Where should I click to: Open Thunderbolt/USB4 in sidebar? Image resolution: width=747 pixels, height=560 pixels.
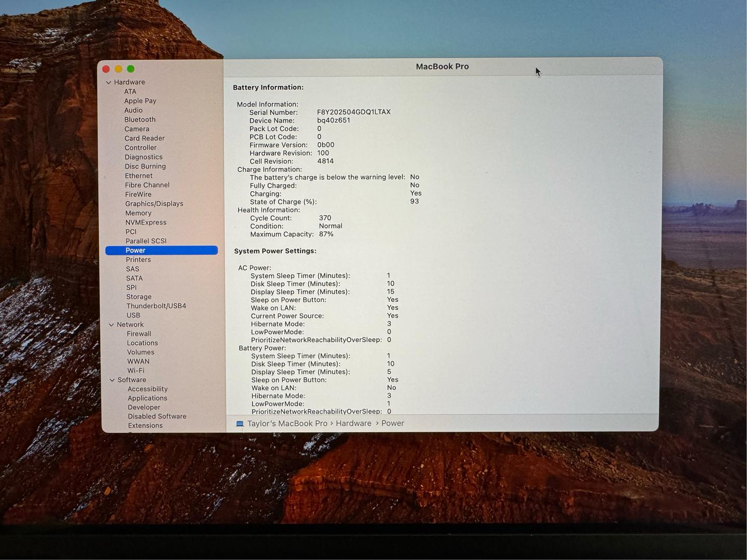coord(156,306)
